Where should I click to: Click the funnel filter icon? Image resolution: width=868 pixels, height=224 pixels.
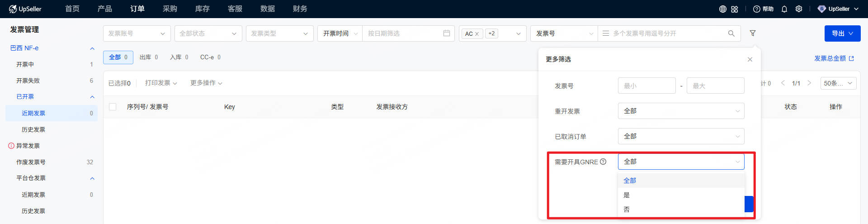[x=753, y=33]
